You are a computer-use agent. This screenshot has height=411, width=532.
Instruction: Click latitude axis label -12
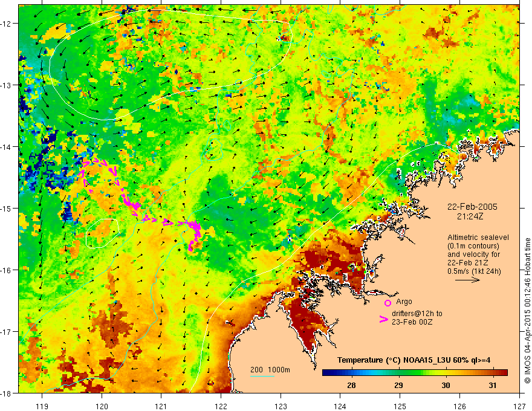tap(7, 24)
